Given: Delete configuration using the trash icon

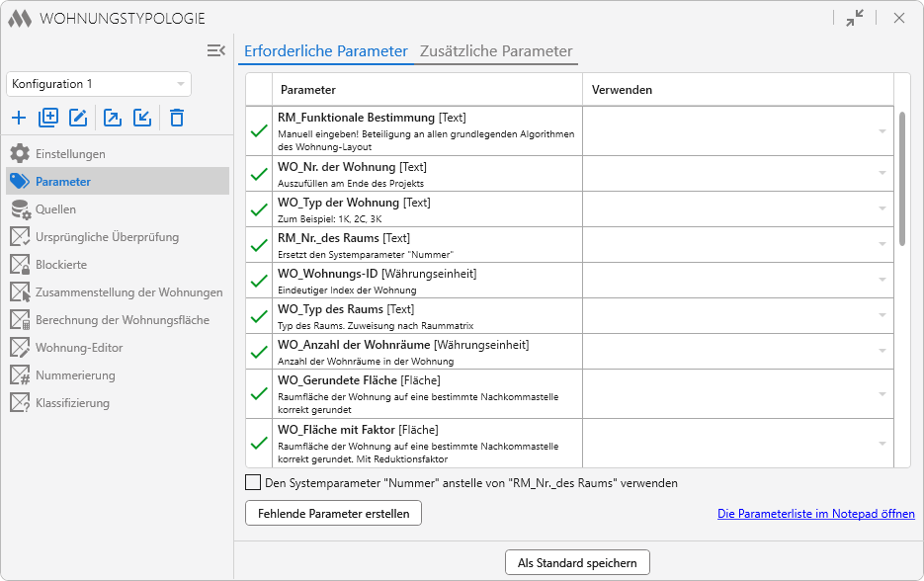Looking at the screenshot, I should 177,118.
